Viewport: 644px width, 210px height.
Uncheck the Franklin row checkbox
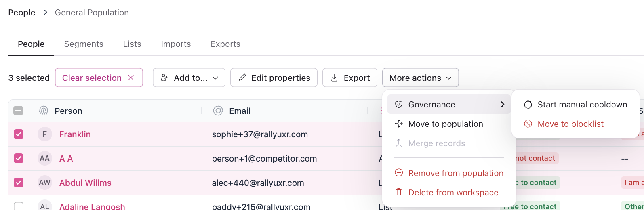coord(19,134)
